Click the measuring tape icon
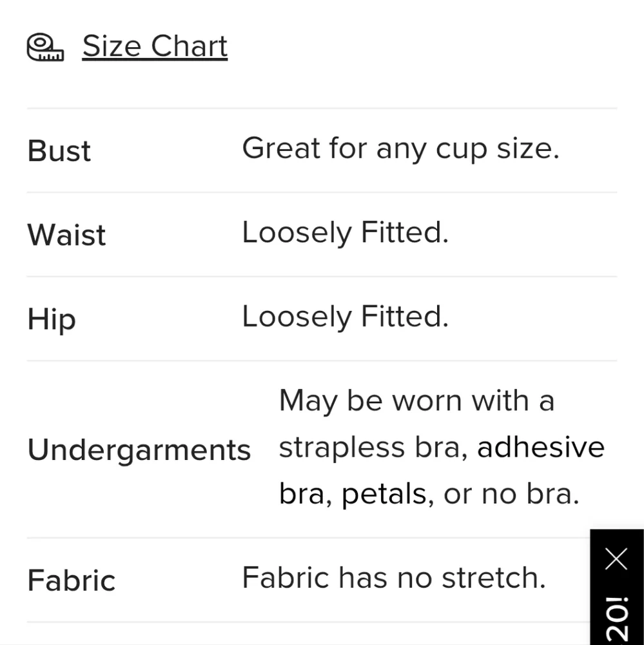The width and height of the screenshot is (644, 645). [45, 47]
